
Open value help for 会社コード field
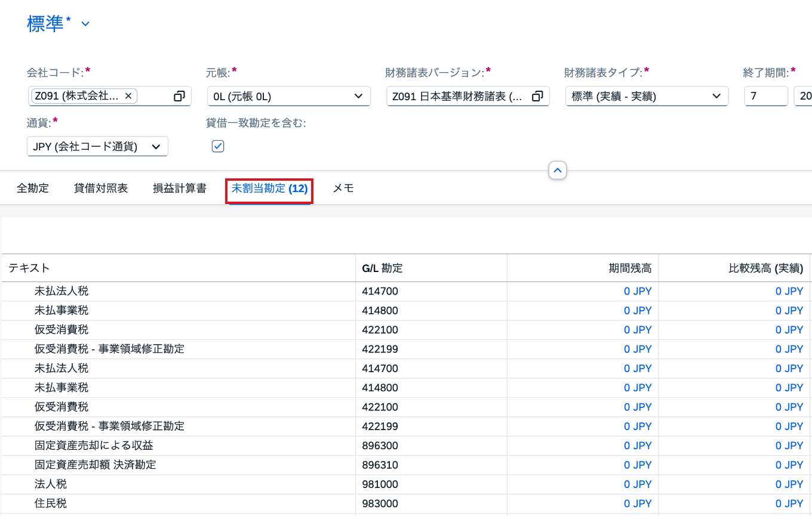coord(179,96)
